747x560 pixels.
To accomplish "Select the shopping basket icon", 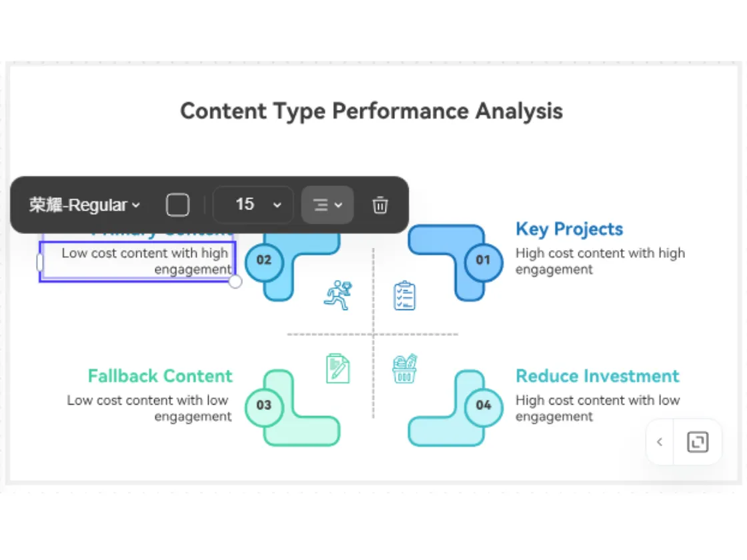I will click(x=405, y=369).
